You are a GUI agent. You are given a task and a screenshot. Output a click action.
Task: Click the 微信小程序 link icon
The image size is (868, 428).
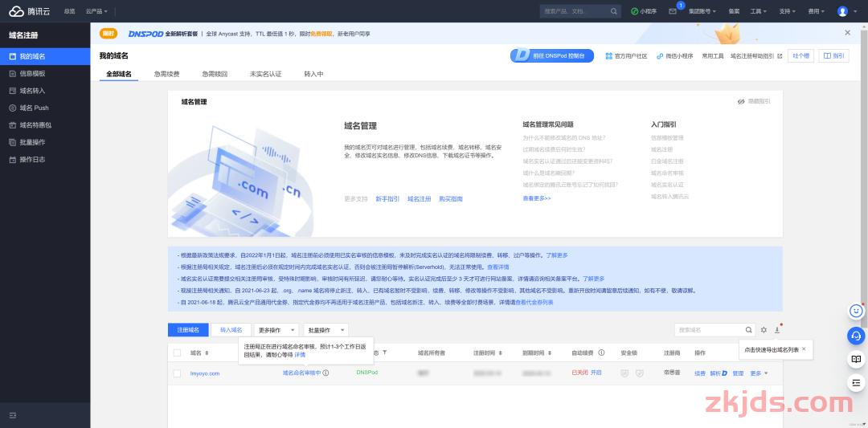click(660, 56)
